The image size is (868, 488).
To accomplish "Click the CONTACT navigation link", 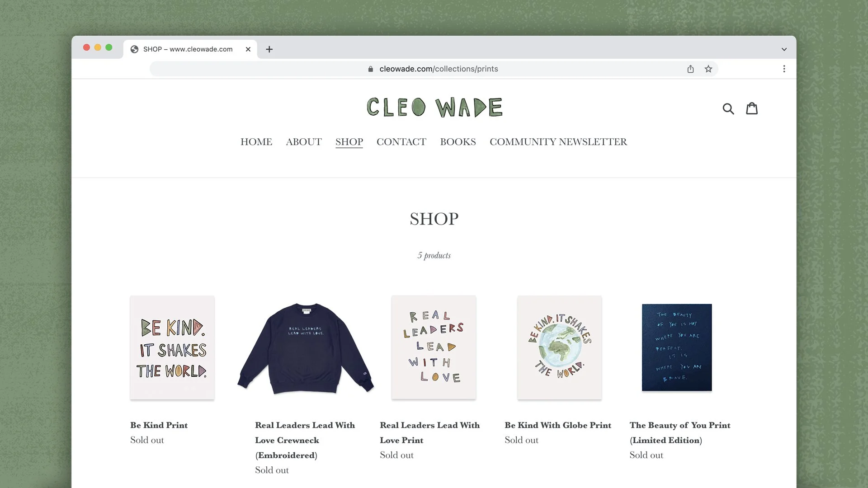I will (401, 142).
